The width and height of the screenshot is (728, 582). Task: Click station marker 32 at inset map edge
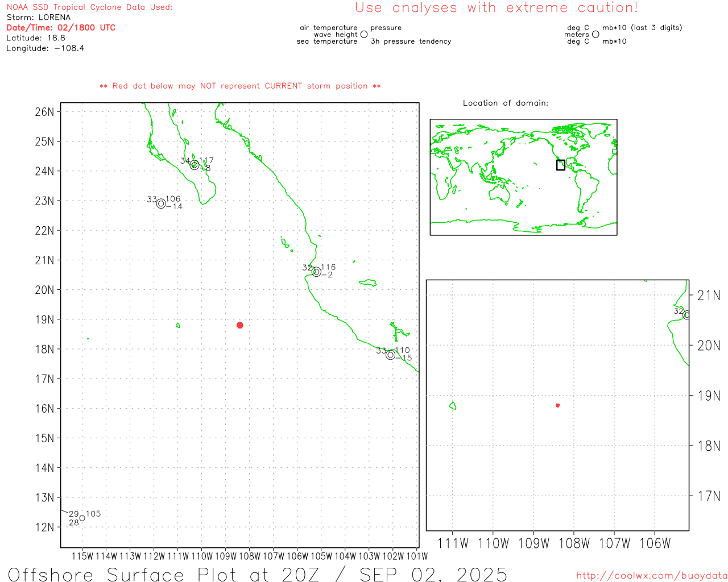[686, 314]
